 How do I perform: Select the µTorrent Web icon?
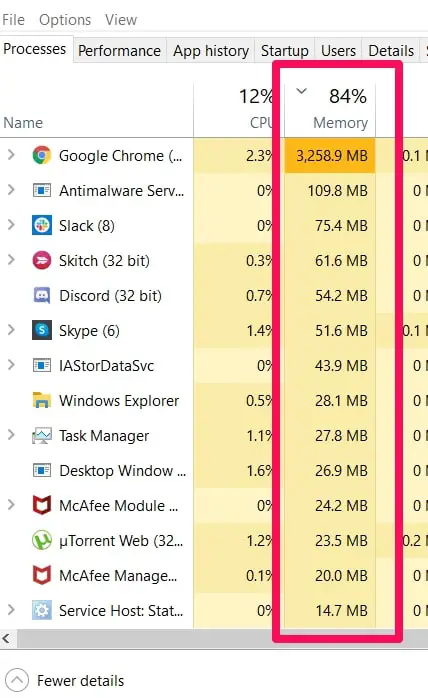pyautogui.click(x=42, y=540)
